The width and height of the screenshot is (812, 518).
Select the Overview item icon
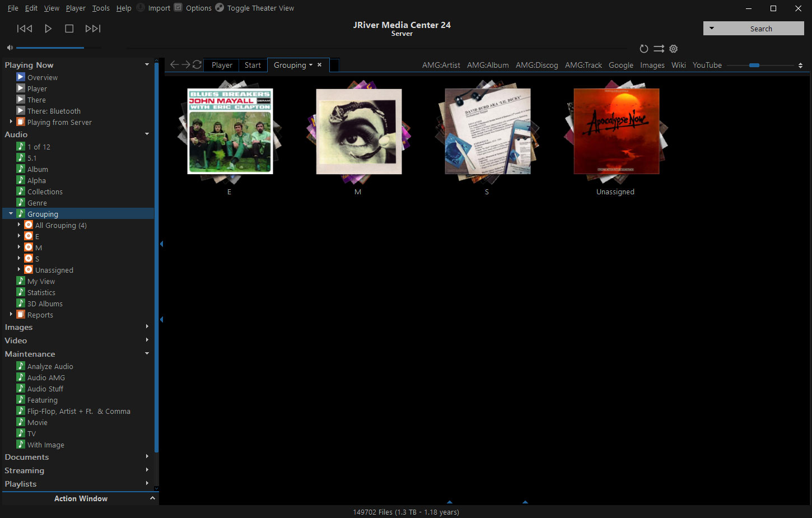point(21,77)
